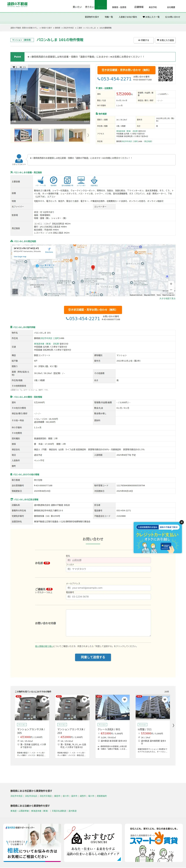Call the lower 053-454-2271 phone link

(x=83, y=318)
